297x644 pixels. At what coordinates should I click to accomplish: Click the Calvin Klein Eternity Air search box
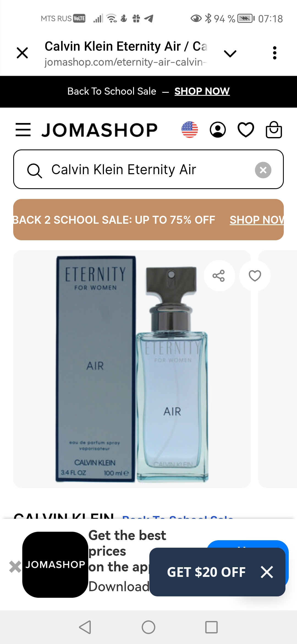[148, 169]
